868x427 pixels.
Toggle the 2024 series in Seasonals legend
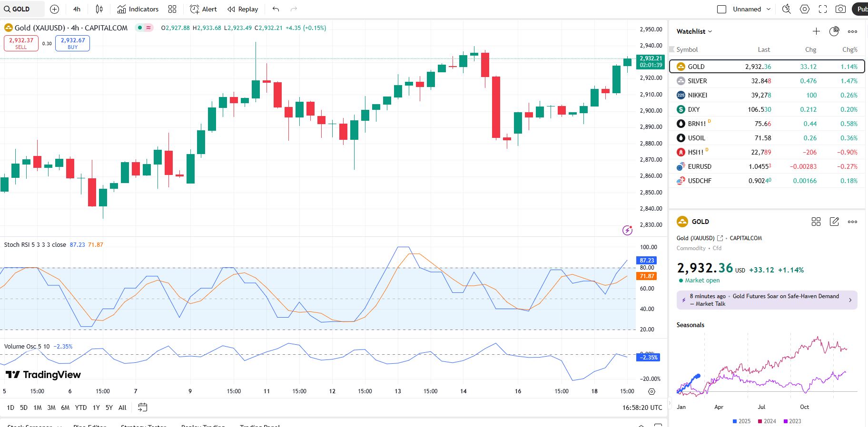tap(767, 421)
